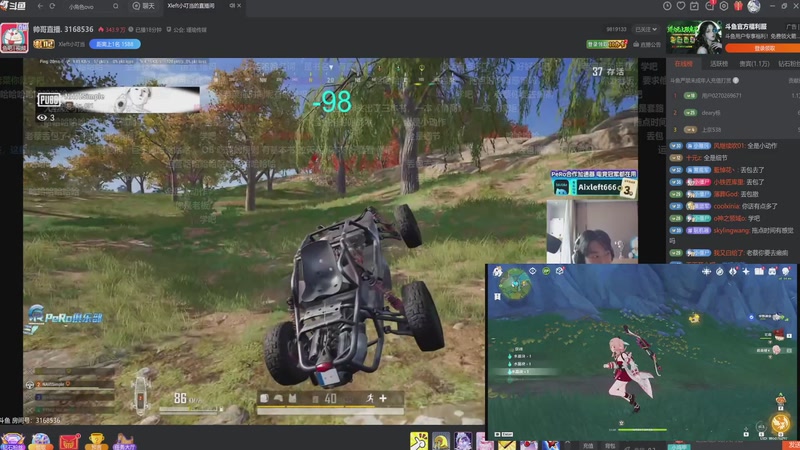Click the PeRo俱乐部 logo on stream
Image resolution: width=800 pixels, height=450 pixels.
65,317
